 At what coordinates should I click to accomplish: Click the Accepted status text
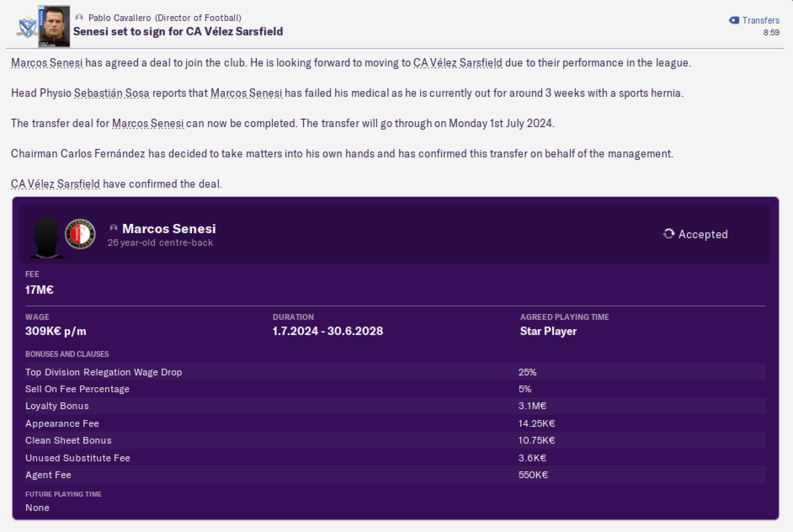coord(703,234)
